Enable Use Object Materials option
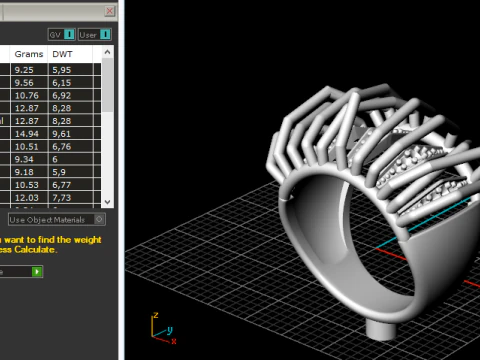 pos(57,220)
